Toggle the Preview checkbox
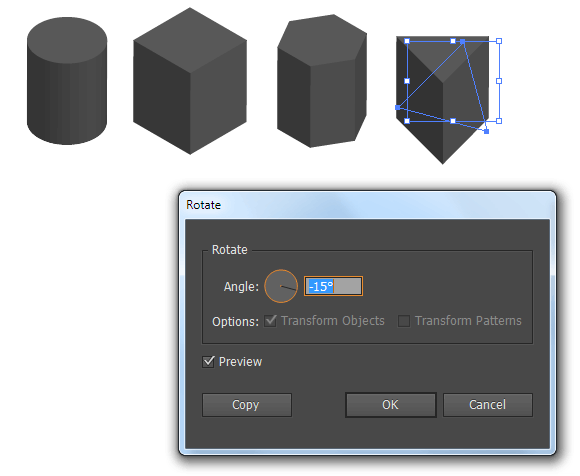The width and height of the screenshot is (580, 476). point(208,361)
